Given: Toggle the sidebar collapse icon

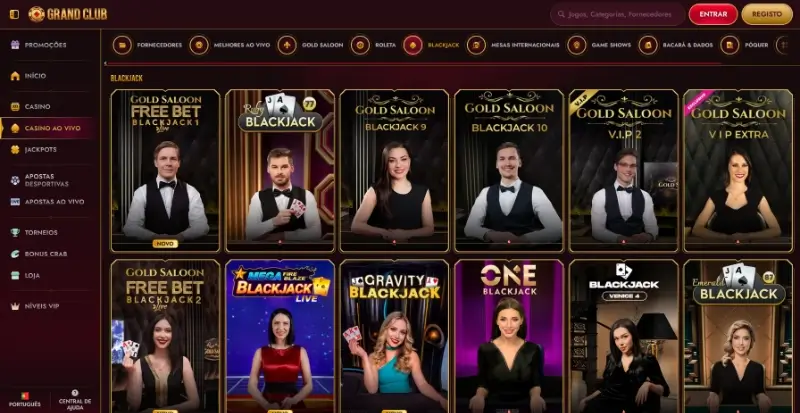Looking at the screenshot, I should coord(14,14).
